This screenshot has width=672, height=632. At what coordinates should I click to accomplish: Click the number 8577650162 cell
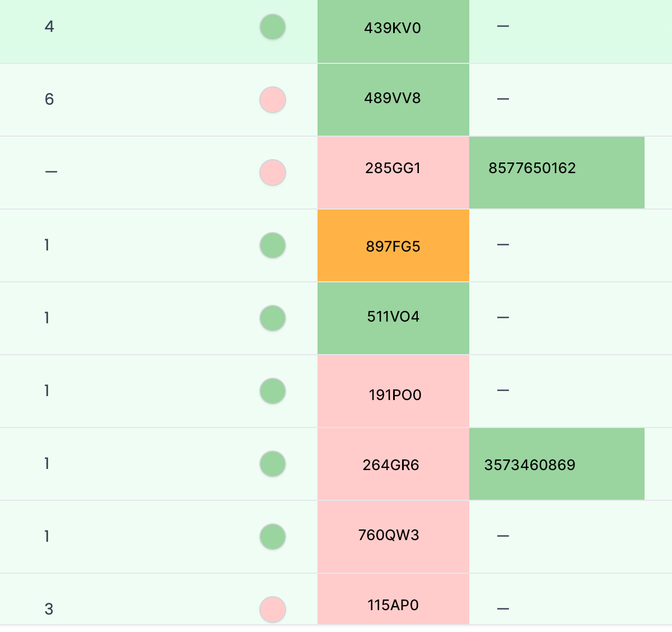[557, 173]
